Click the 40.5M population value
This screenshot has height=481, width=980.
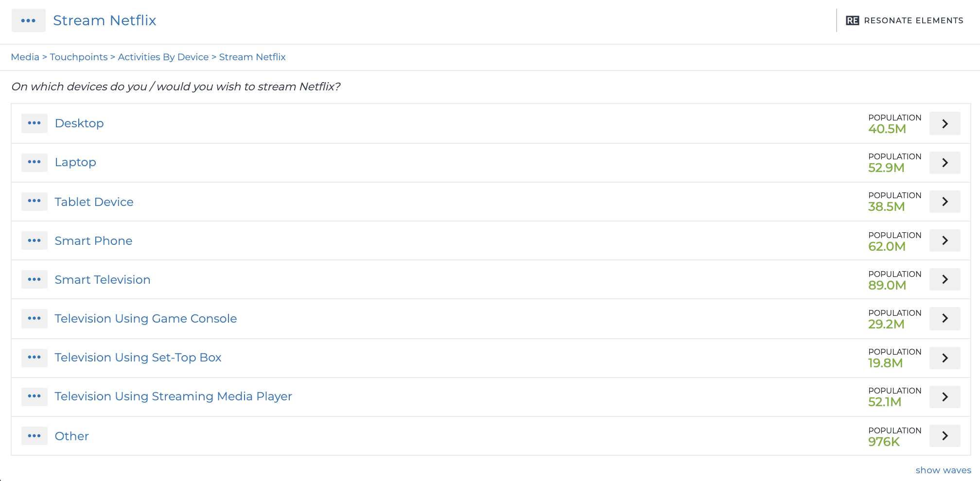click(887, 129)
